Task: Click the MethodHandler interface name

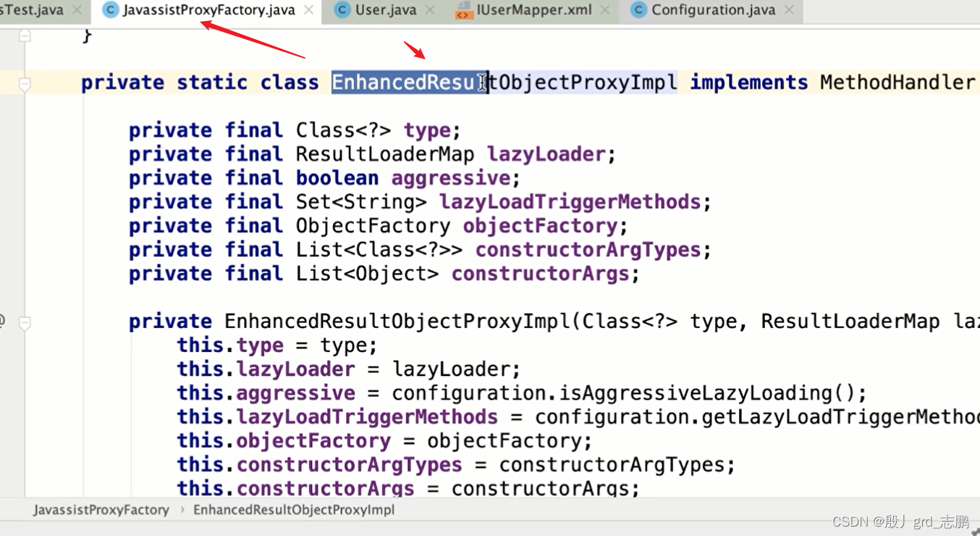Action: (897, 83)
